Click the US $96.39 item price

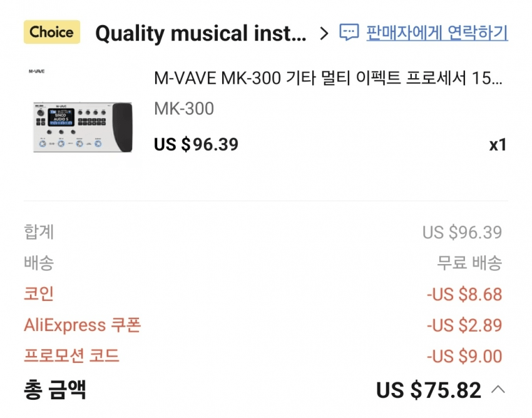(196, 145)
